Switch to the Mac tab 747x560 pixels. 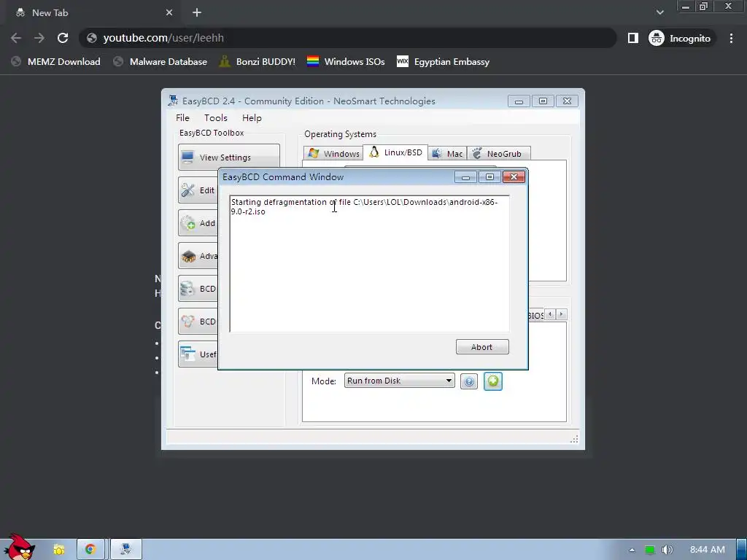[447, 153]
